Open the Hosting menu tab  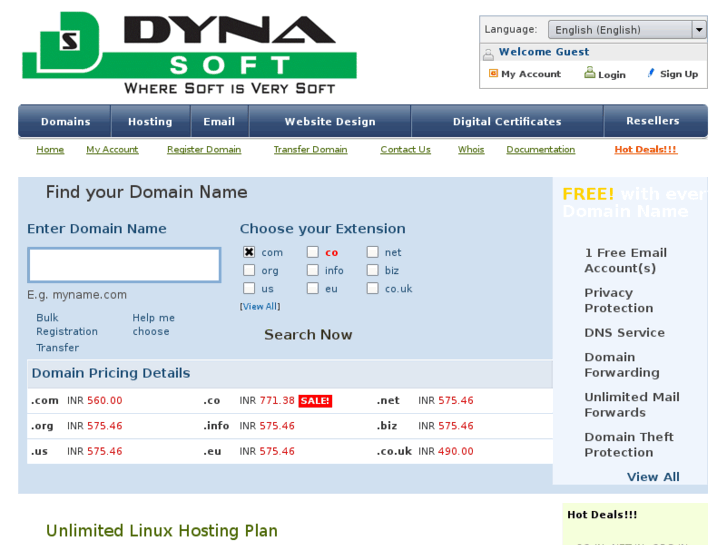click(x=150, y=122)
